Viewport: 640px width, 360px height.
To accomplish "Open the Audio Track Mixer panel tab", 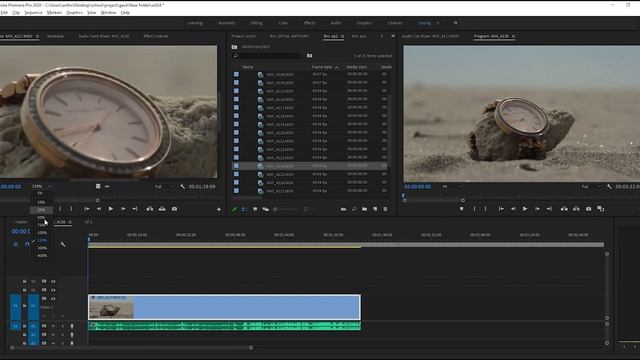I will pyautogui.click(x=104, y=36).
